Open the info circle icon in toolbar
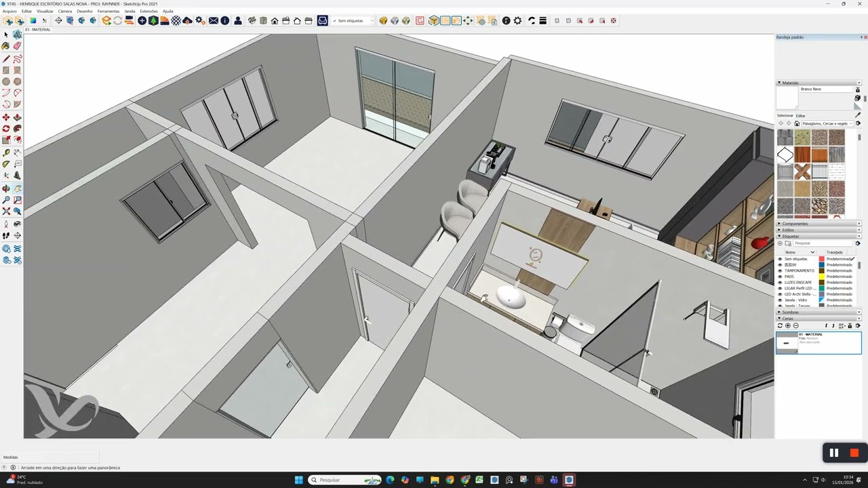Image resolution: width=868 pixels, height=488 pixels. click(x=224, y=21)
